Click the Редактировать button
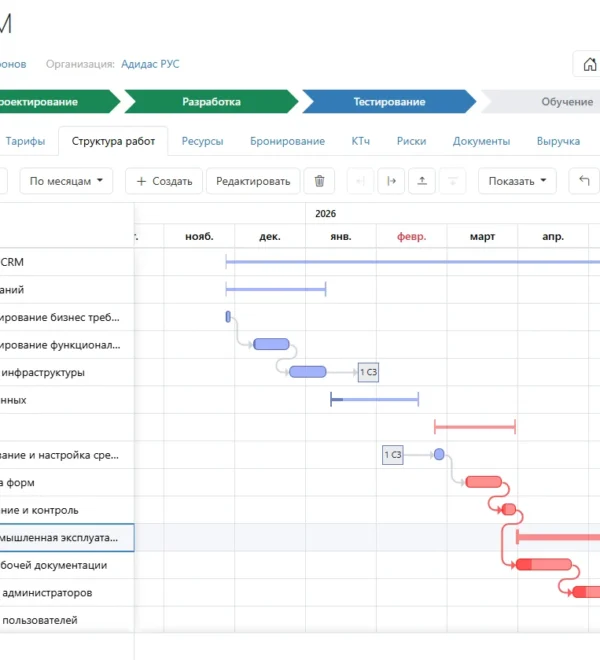This screenshot has width=600, height=660. (x=253, y=181)
